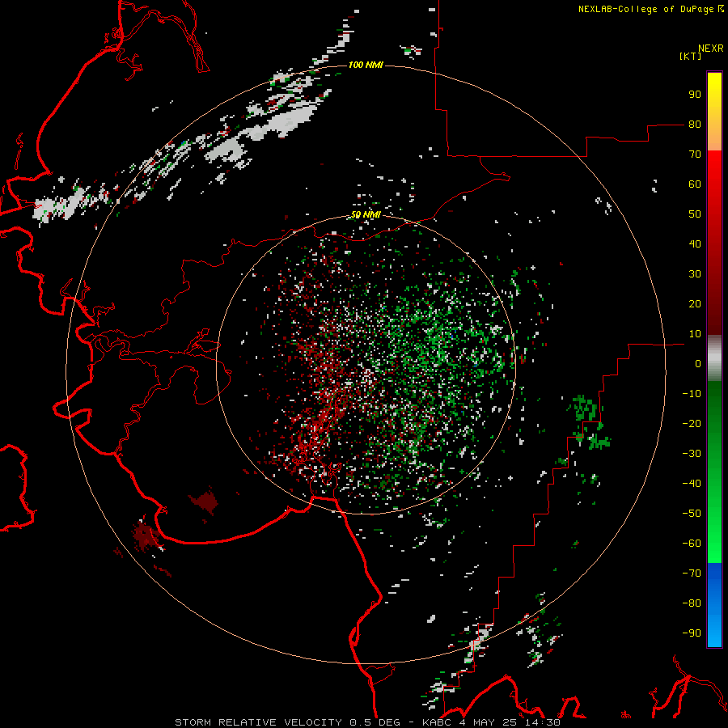Click the -40 scale label

tap(692, 484)
